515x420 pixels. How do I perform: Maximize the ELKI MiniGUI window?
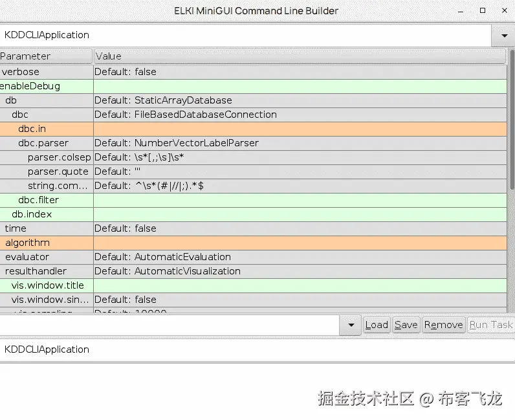(483, 10)
